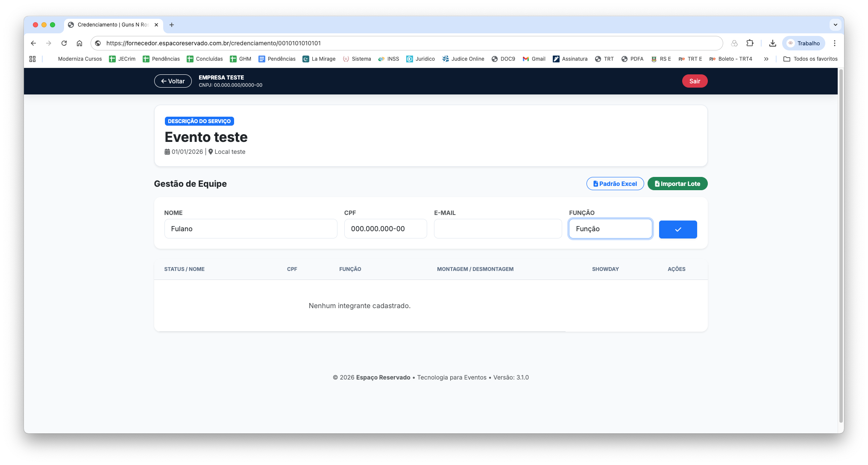Click the Voltar button
This screenshot has width=868, height=465.
pos(173,81)
